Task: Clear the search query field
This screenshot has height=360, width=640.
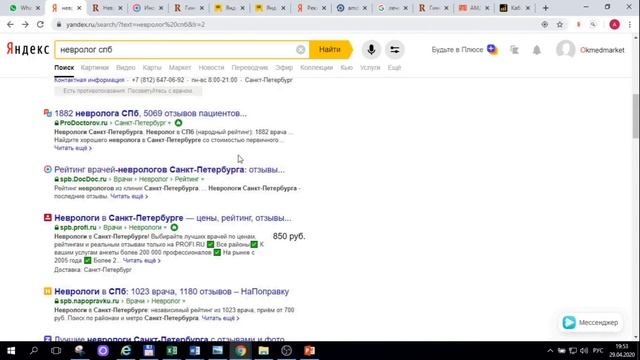Action: [300, 50]
